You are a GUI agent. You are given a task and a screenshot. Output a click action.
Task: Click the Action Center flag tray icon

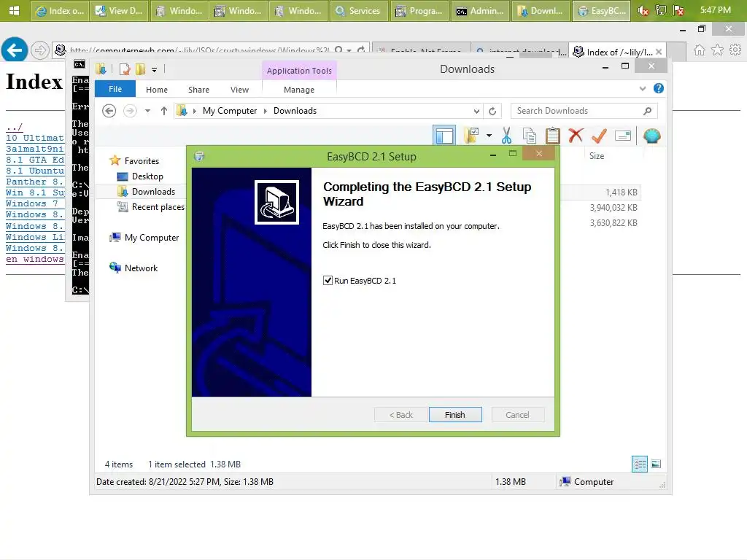[x=678, y=10]
